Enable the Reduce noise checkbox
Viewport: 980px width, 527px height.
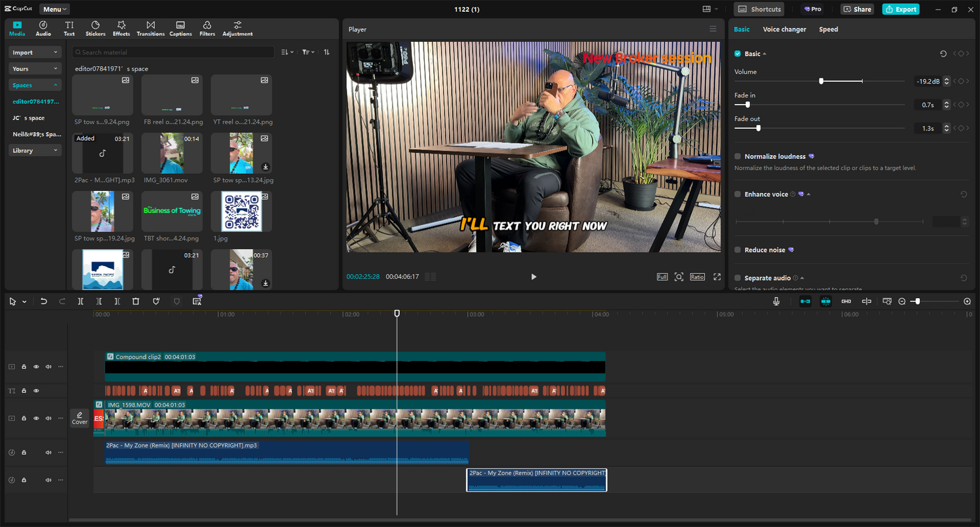point(738,250)
